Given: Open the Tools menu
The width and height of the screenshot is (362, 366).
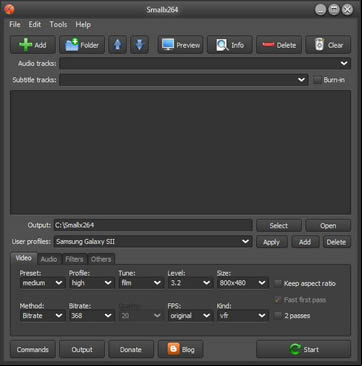Looking at the screenshot, I should point(58,25).
